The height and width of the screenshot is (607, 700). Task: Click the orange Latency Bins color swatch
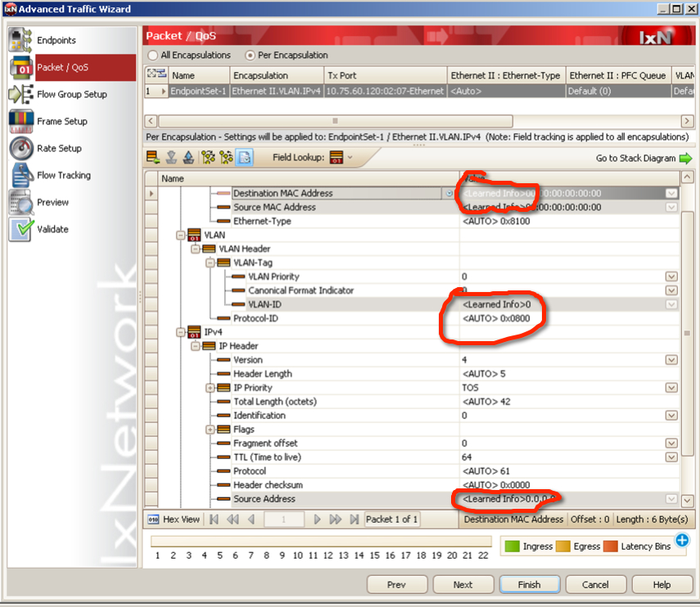click(610, 546)
